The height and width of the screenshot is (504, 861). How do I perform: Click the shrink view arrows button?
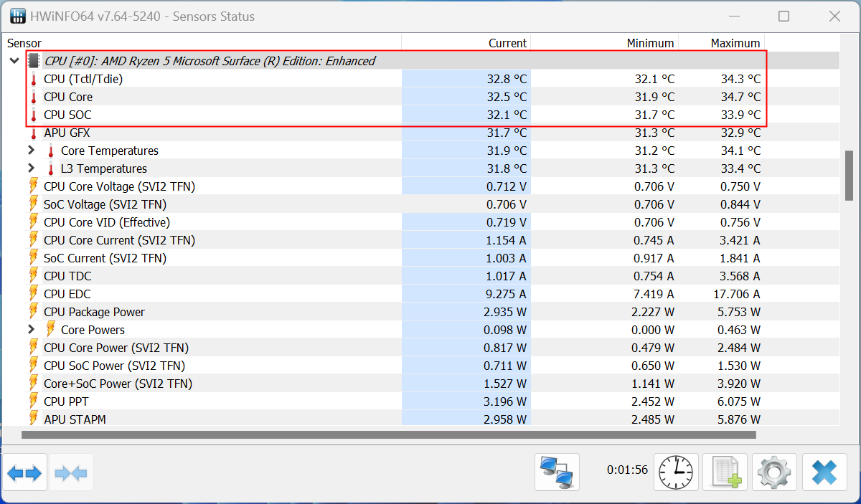(71, 472)
